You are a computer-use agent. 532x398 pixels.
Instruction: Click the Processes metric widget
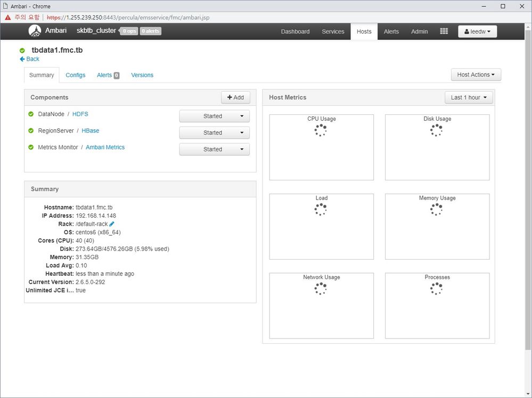(437, 305)
